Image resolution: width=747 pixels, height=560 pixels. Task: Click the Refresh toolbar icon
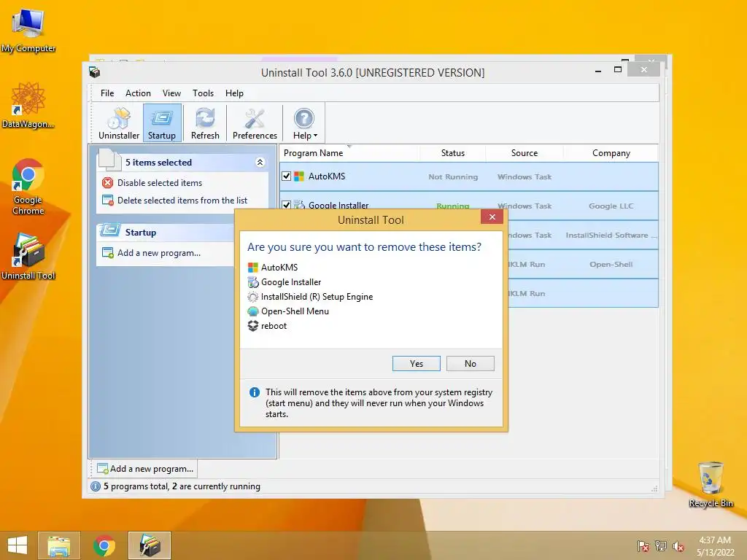(x=205, y=123)
